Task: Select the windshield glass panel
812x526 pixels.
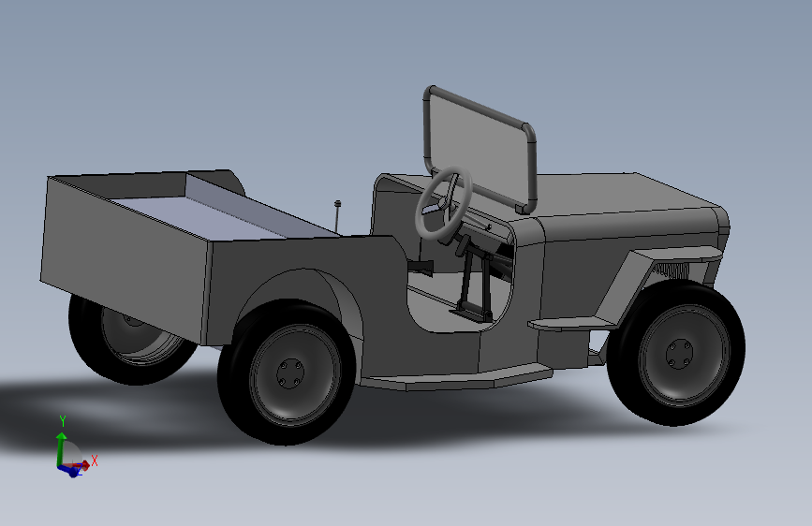Action: click(479, 149)
